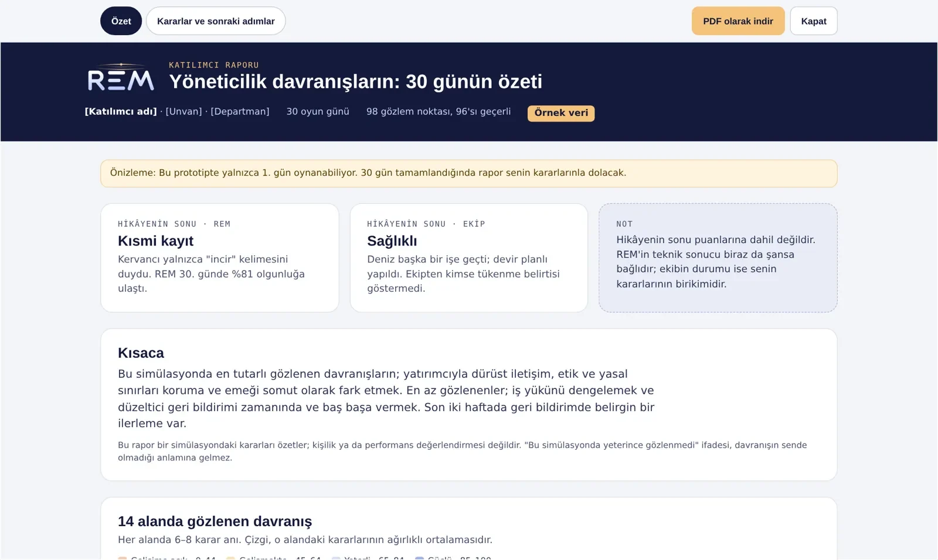
Task: Switch to the Özet tab
Action: 121,21
